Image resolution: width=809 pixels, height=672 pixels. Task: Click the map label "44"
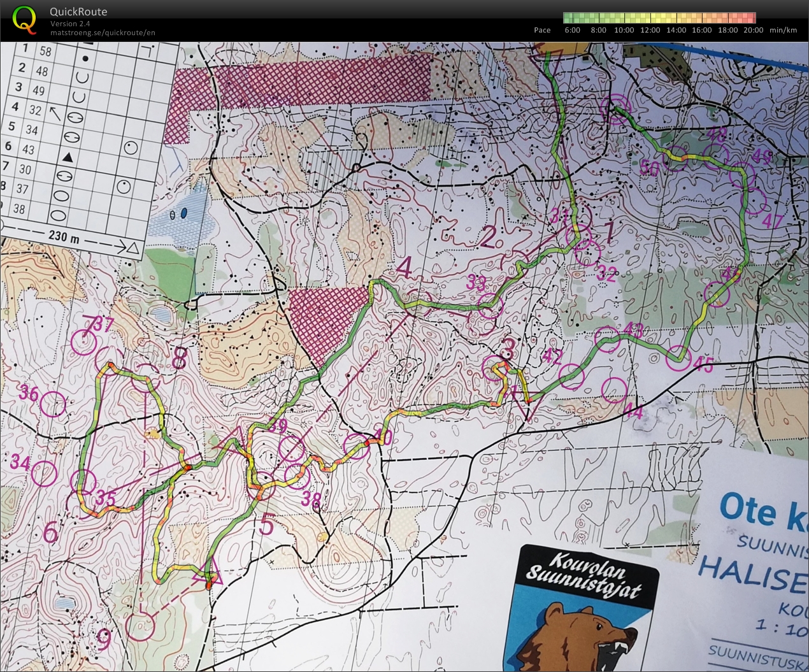[x=633, y=412]
